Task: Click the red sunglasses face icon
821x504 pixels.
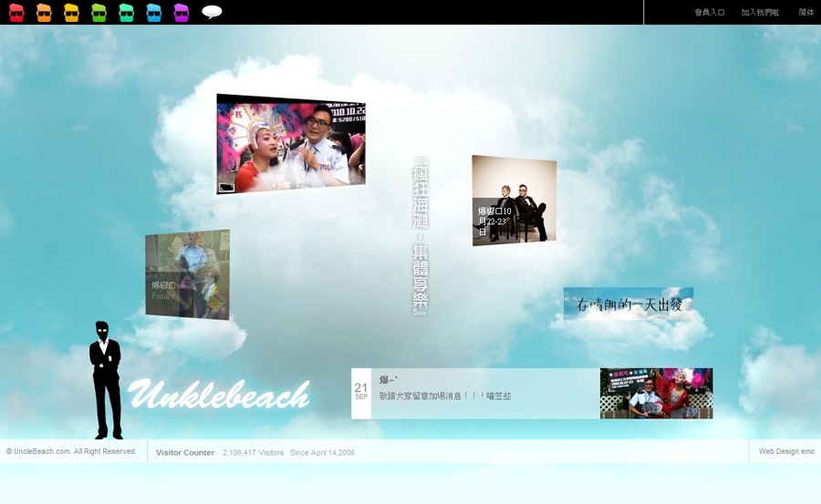Action: [x=16, y=13]
